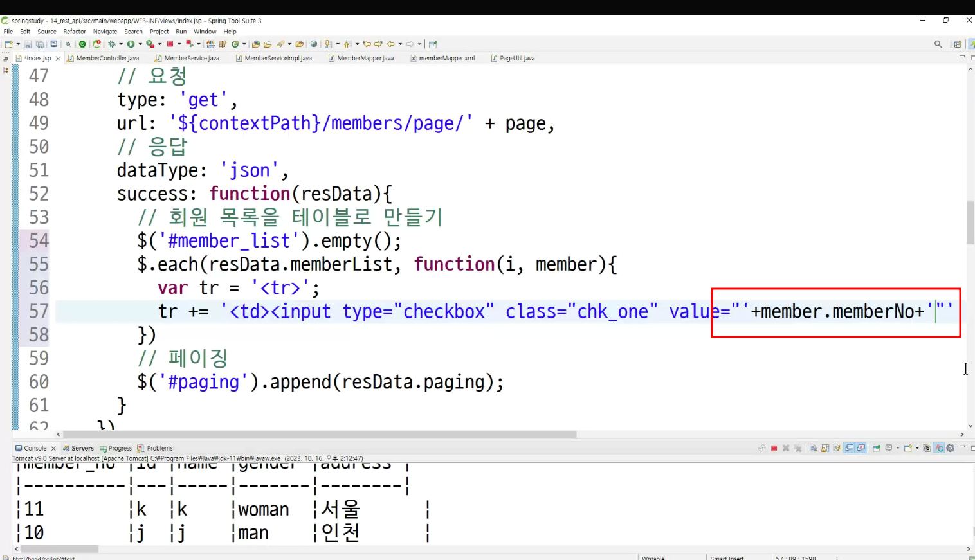The image size is (975, 560).
Task: Minimize the Console panel
Action: (962, 447)
